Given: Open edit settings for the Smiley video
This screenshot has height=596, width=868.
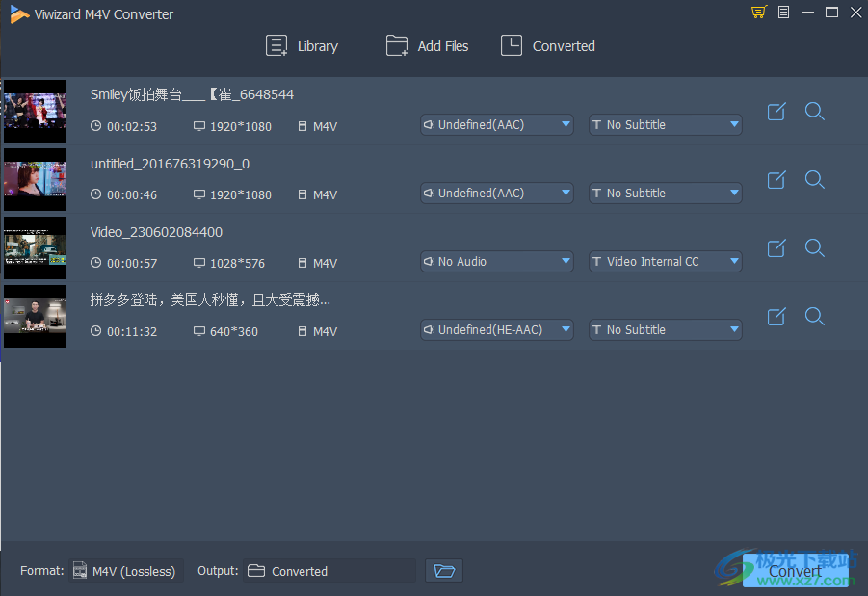Looking at the screenshot, I should pos(776,111).
